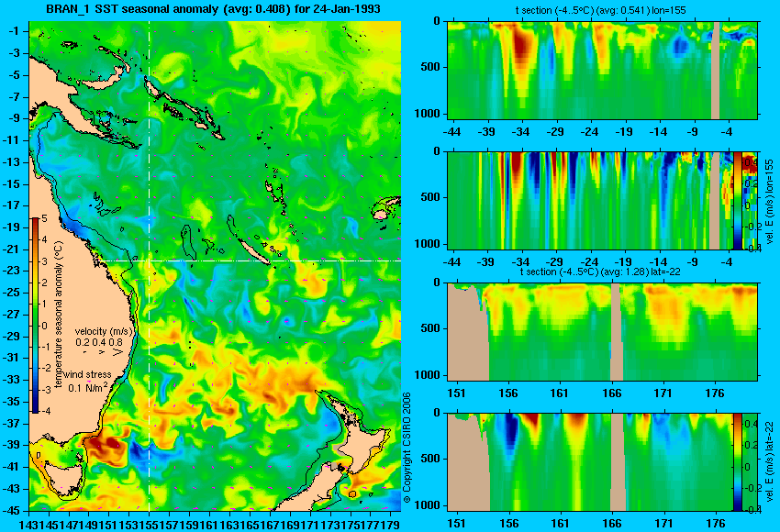Open the eastward velocity section panel for lat=-22
Screen dimensions: 780x532
pos(603,462)
